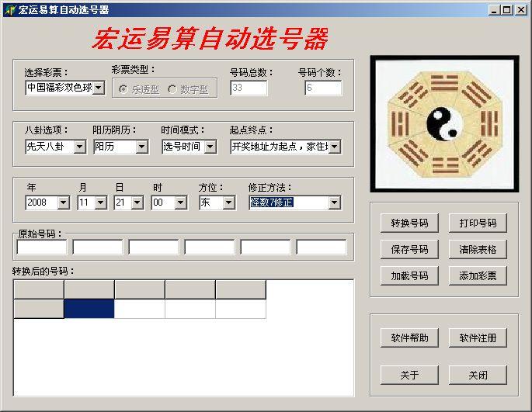Close the window with the X button
Viewport: 532px width, 412px height.
click(521, 10)
